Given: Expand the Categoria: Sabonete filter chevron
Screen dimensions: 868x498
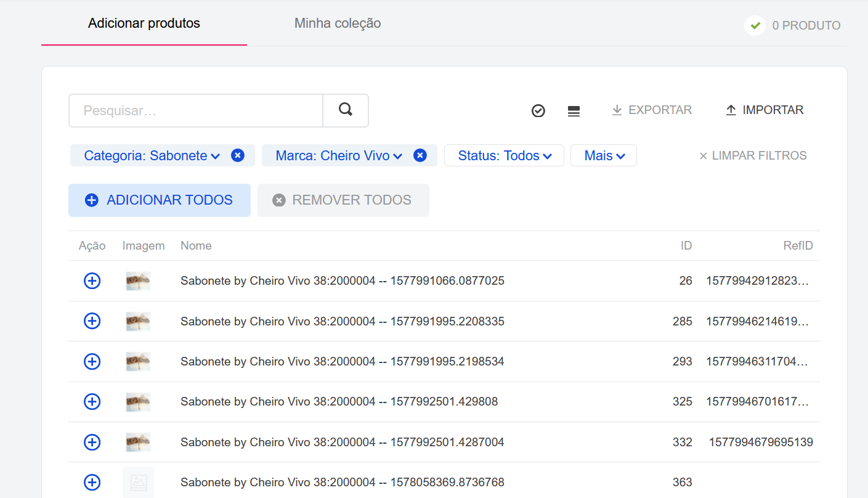Looking at the screenshot, I should click(215, 156).
